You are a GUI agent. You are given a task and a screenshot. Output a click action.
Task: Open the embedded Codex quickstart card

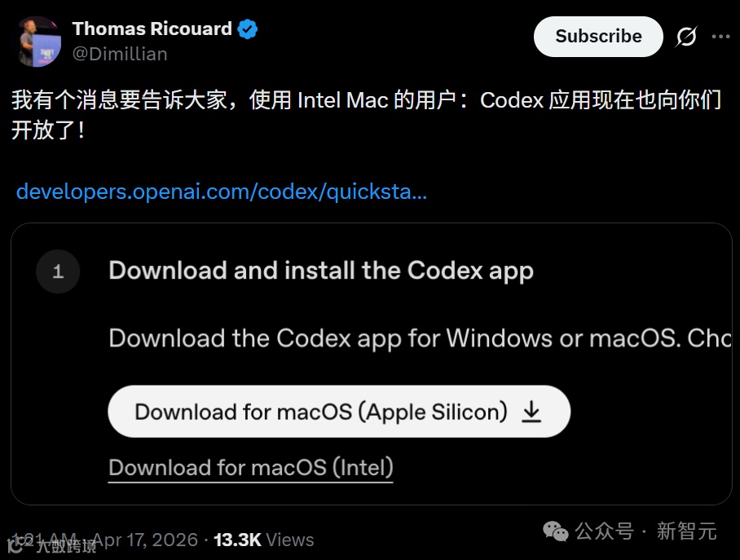tap(372, 364)
